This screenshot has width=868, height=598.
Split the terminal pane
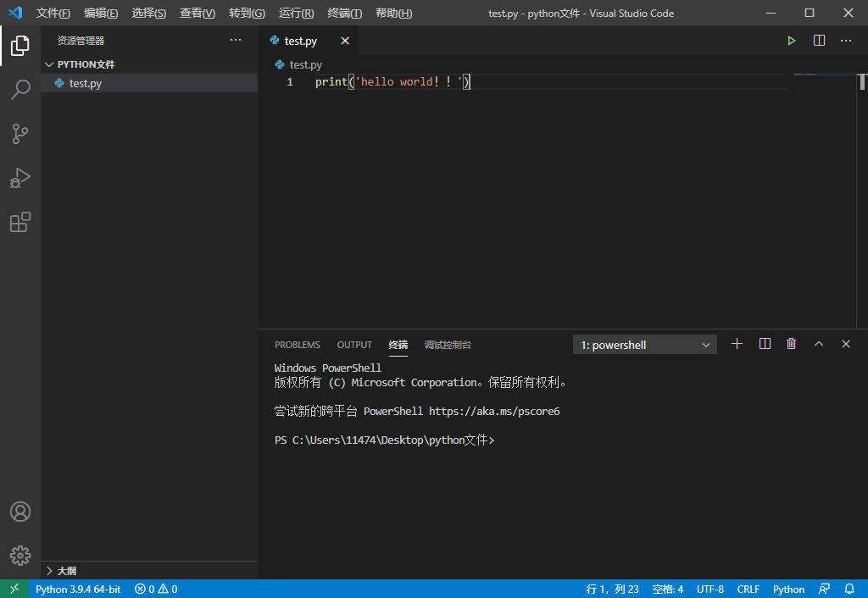(x=765, y=344)
